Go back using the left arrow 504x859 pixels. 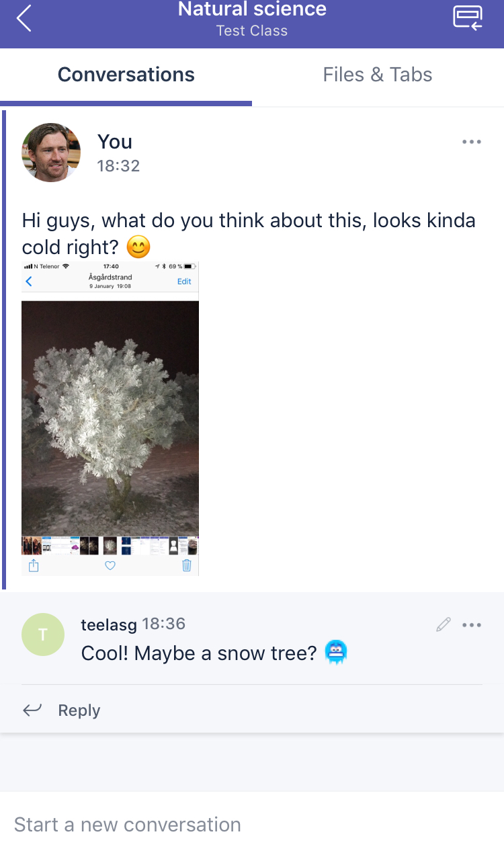click(x=24, y=18)
